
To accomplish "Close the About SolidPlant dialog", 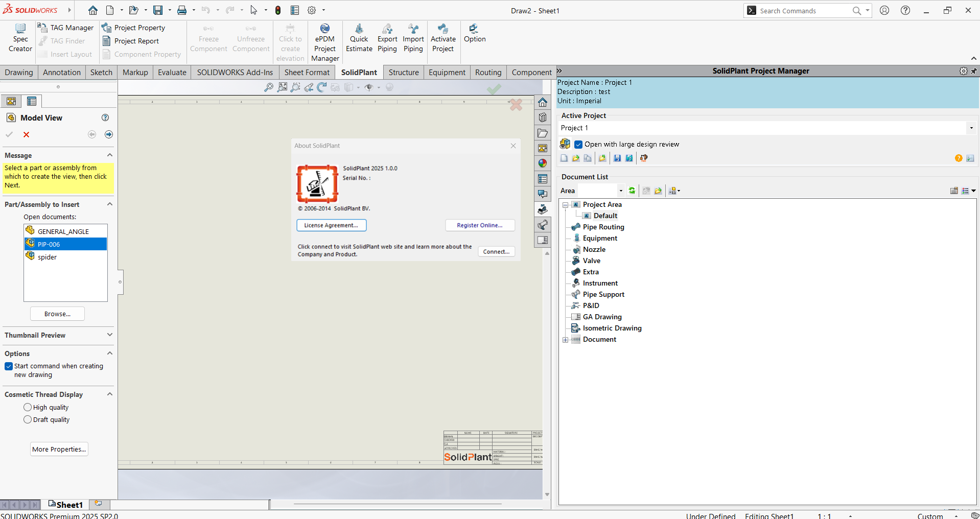I will tap(513, 146).
